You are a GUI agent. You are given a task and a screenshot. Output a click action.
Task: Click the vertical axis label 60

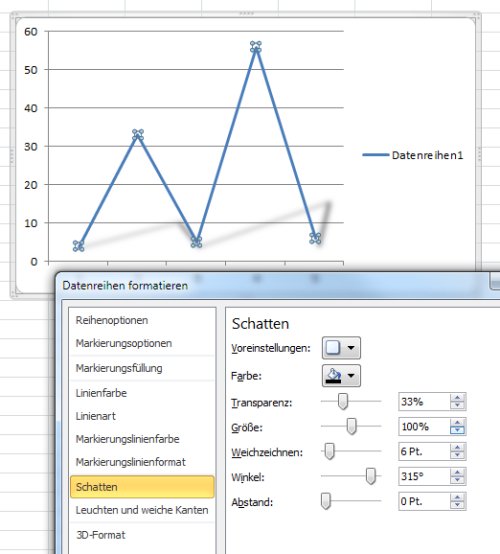click(x=31, y=32)
